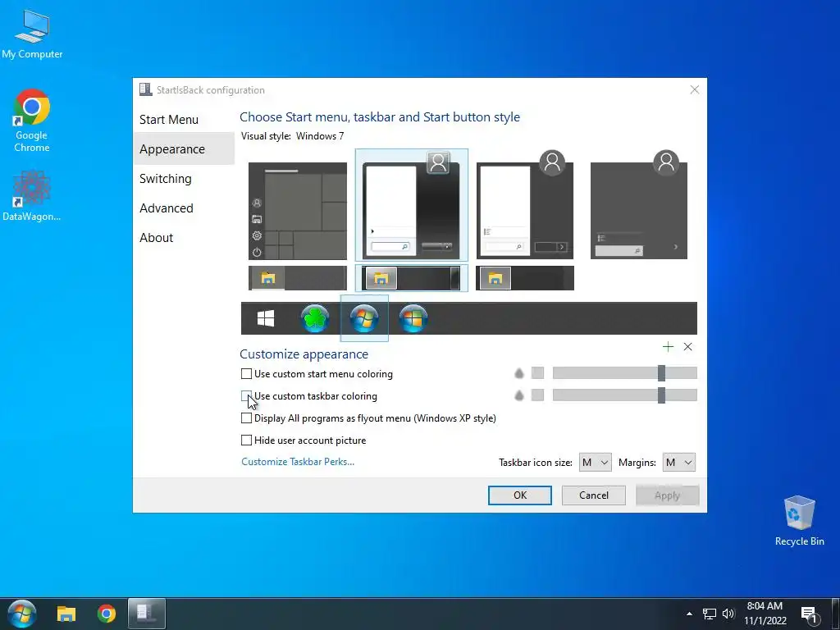The height and width of the screenshot is (630, 840).
Task: Click the taskbar color swatch
Action: pyautogui.click(x=537, y=395)
